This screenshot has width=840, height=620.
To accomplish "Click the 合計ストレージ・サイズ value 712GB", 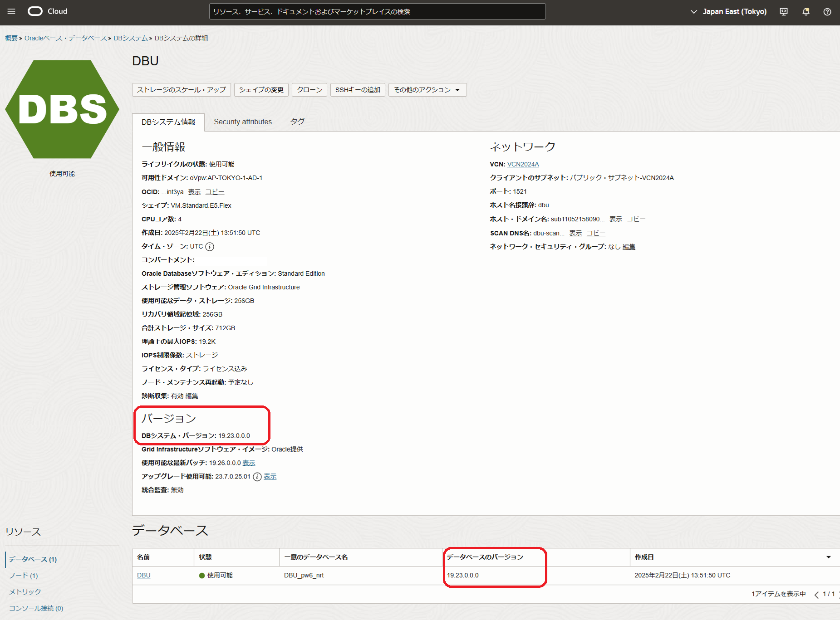I will pos(225,328).
